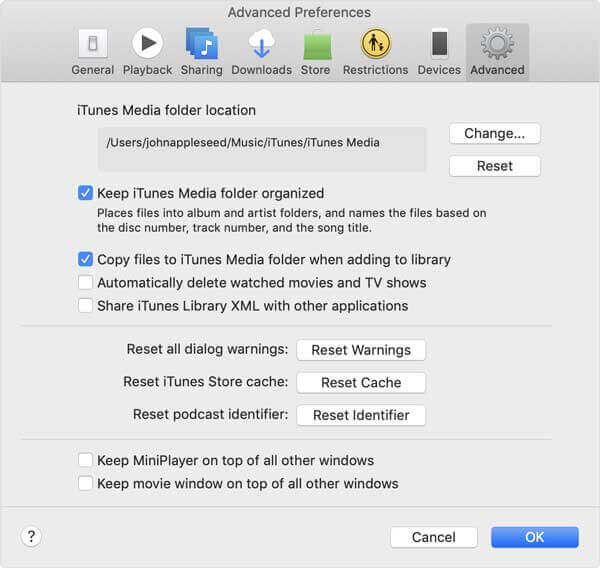The height and width of the screenshot is (568, 600).
Task: Open Devices preferences phone icon
Action: click(x=439, y=43)
